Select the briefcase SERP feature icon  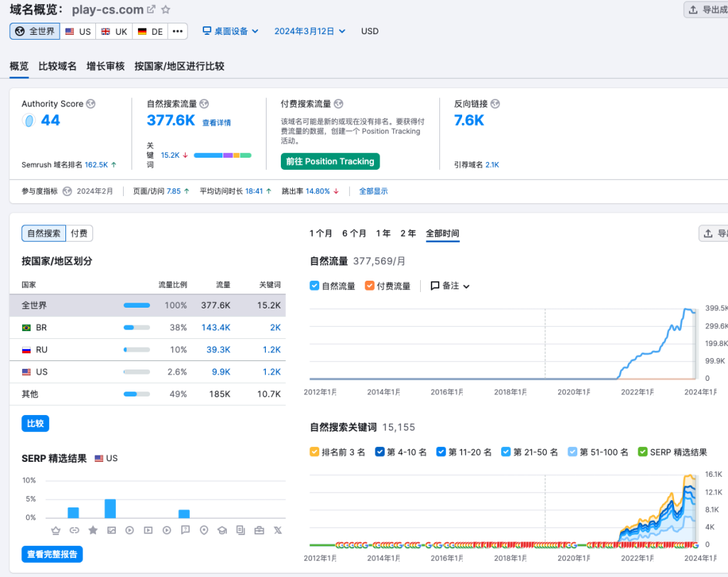click(259, 530)
